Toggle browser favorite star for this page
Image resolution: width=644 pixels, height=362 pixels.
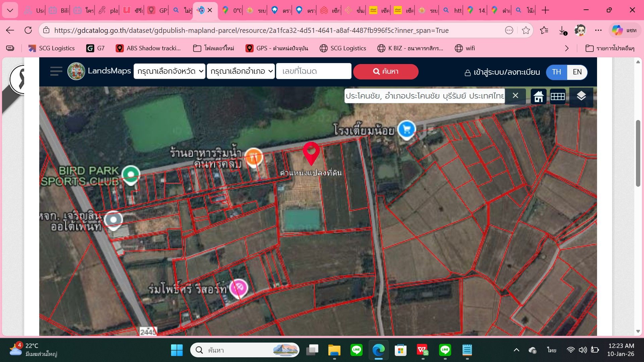tap(526, 31)
